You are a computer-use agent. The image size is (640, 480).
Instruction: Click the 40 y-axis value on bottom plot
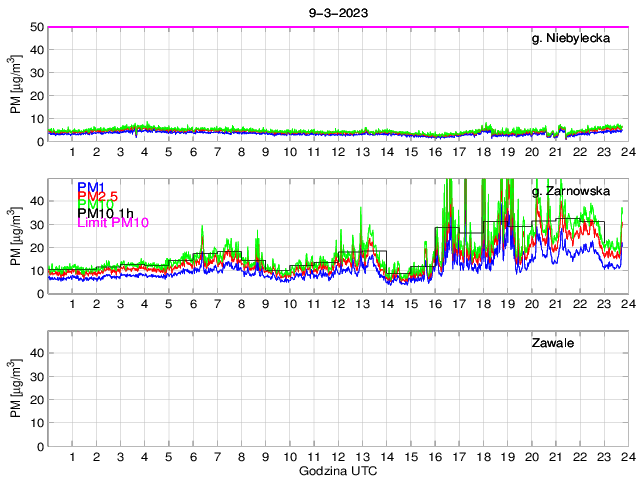(x=36, y=353)
